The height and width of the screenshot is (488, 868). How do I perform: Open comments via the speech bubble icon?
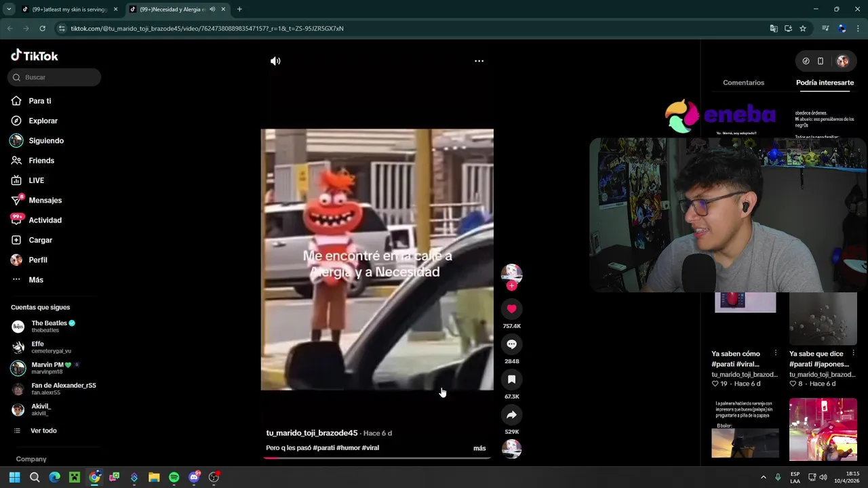click(511, 344)
